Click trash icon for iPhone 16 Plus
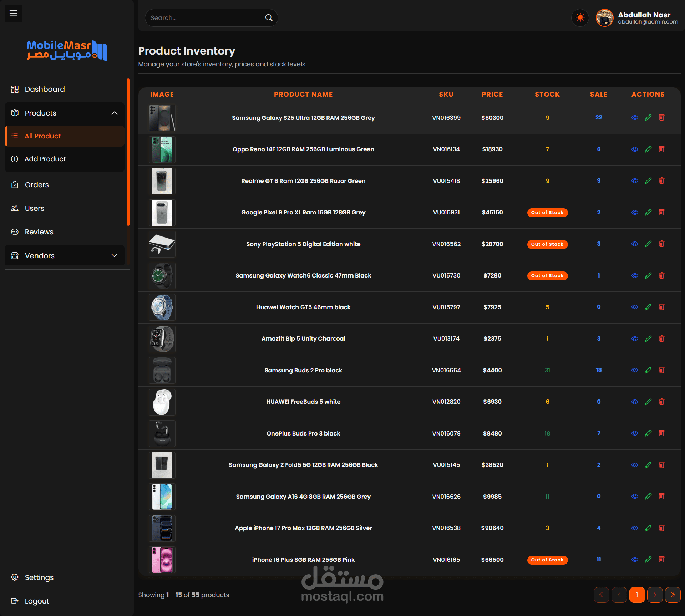The image size is (685, 616). coord(661,560)
